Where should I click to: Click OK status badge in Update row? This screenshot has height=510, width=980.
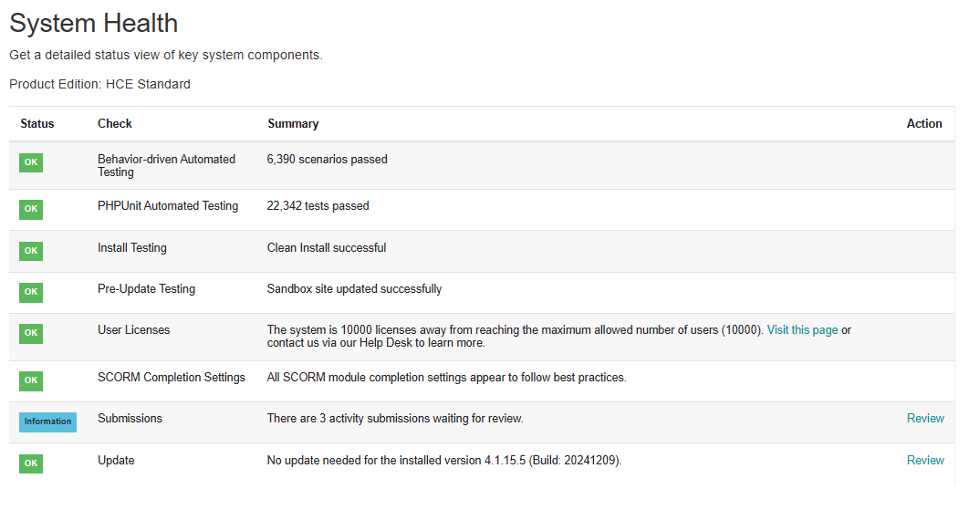click(x=31, y=463)
